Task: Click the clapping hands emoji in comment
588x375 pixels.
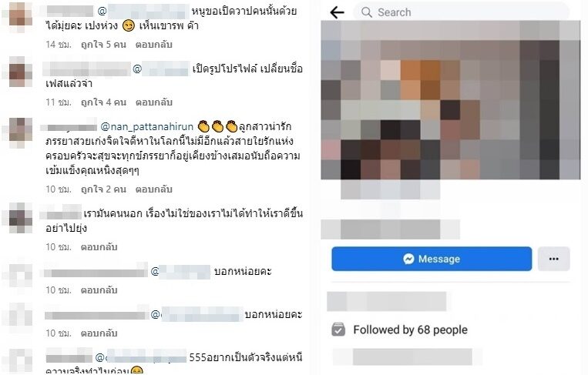Action: (218, 126)
